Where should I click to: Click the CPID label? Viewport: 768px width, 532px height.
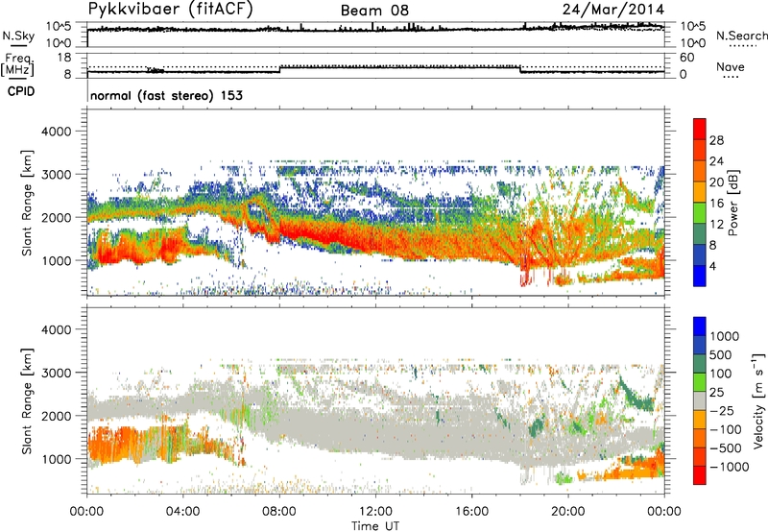tap(21, 91)
